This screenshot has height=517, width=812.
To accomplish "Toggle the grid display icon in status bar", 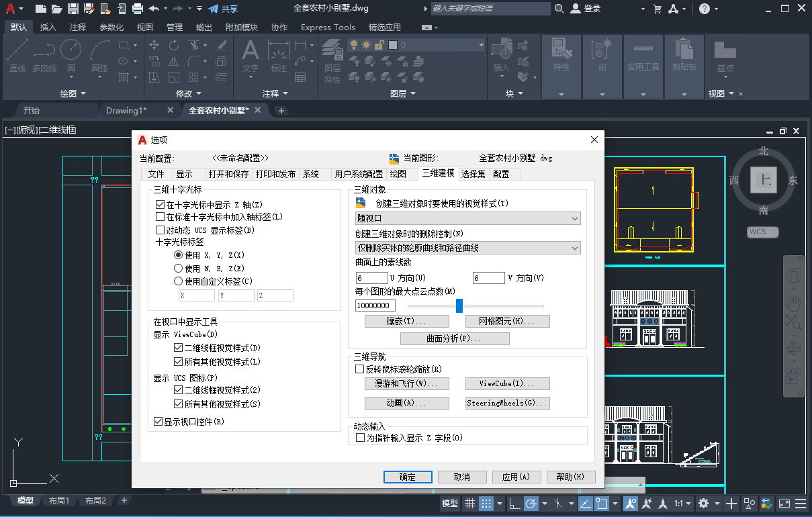I will click(469, 504).
